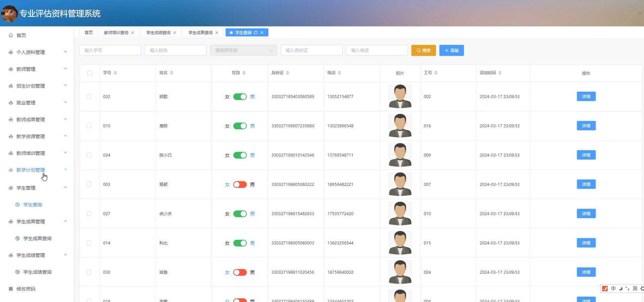This screenshot has width=644, height=302.
Task: Click the home icon beside 首页 in sidebar
Action: point(11,35)
